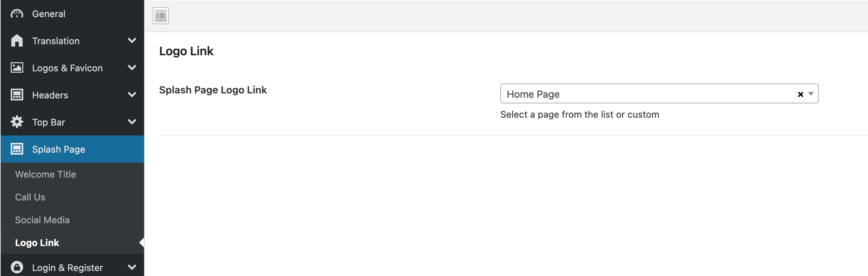868x276 pixels.
Task: Expand the Logos & Favicon chevron
Action: tap(132, 68)
